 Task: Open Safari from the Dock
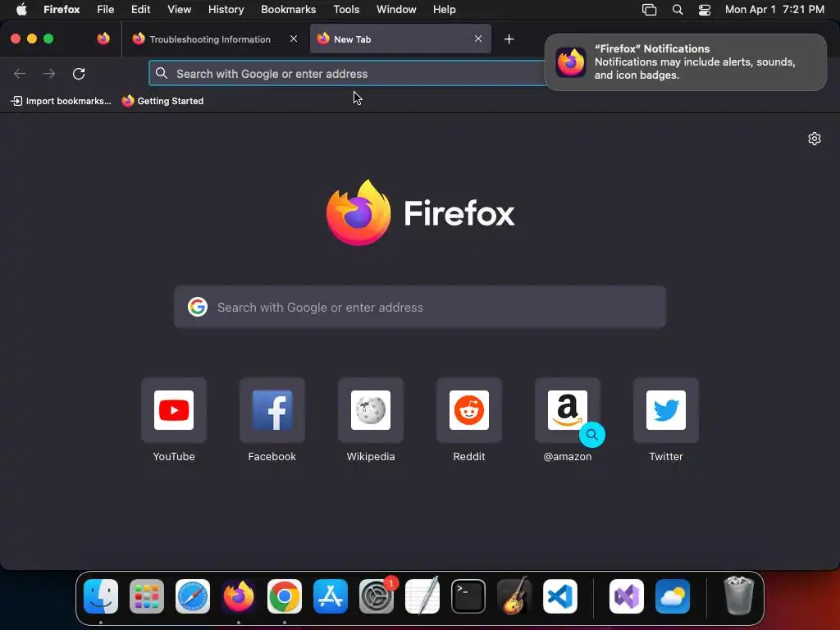tap(193, 596)
